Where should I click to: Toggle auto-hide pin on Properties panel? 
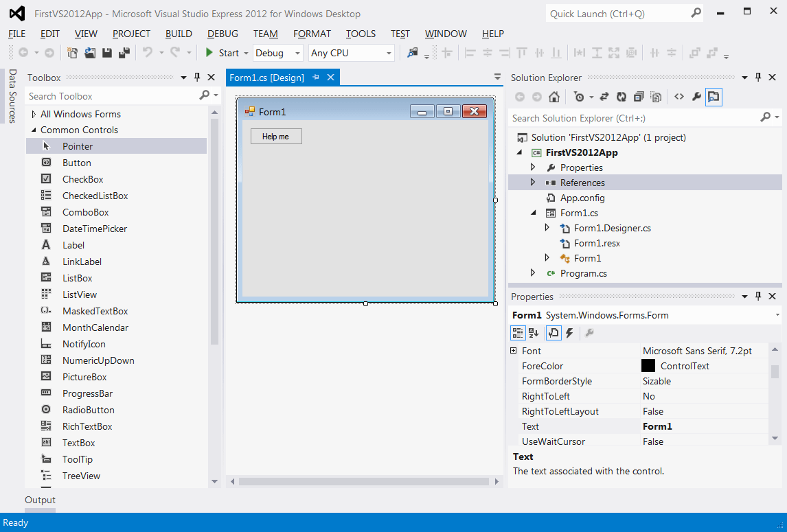tap(758, 296)
